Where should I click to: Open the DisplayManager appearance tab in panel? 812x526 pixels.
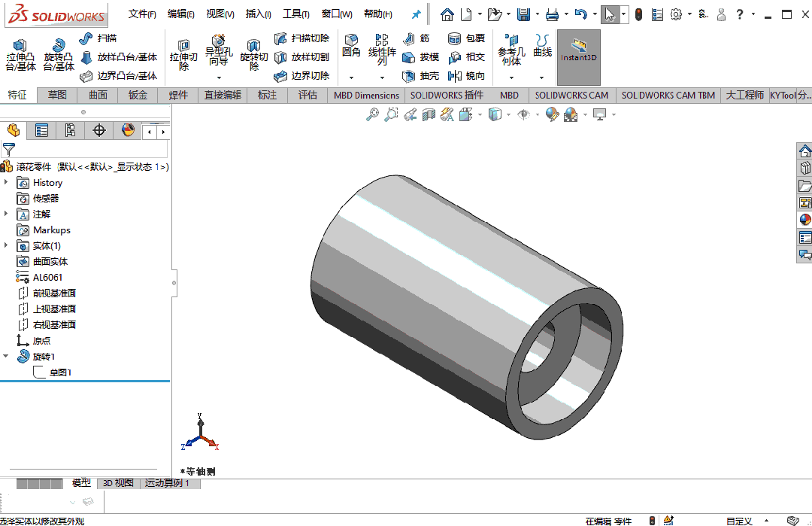pos(129,131)
